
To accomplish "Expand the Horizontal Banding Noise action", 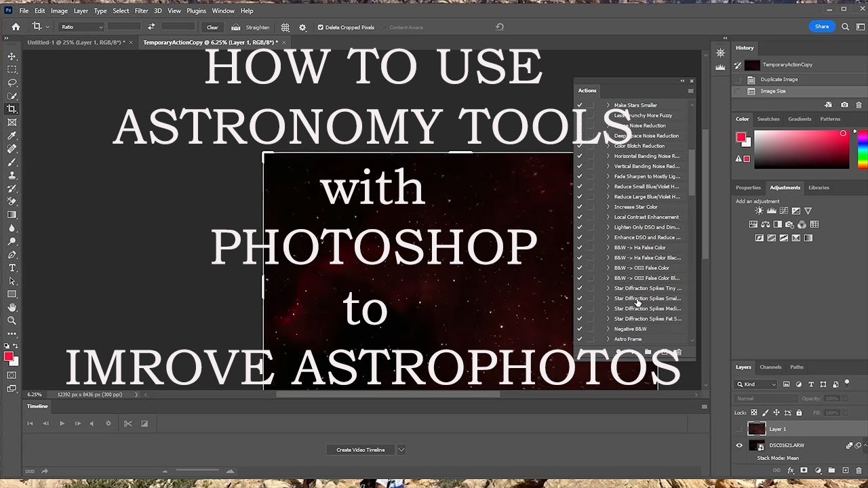I will pyautogui.click(x=608, y=156).
